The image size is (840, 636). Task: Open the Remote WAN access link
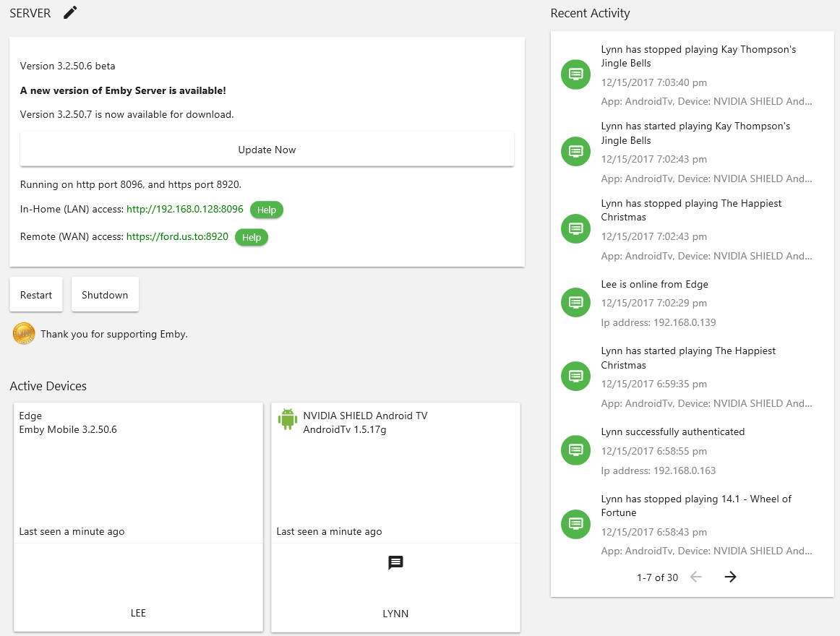(177, 236)
